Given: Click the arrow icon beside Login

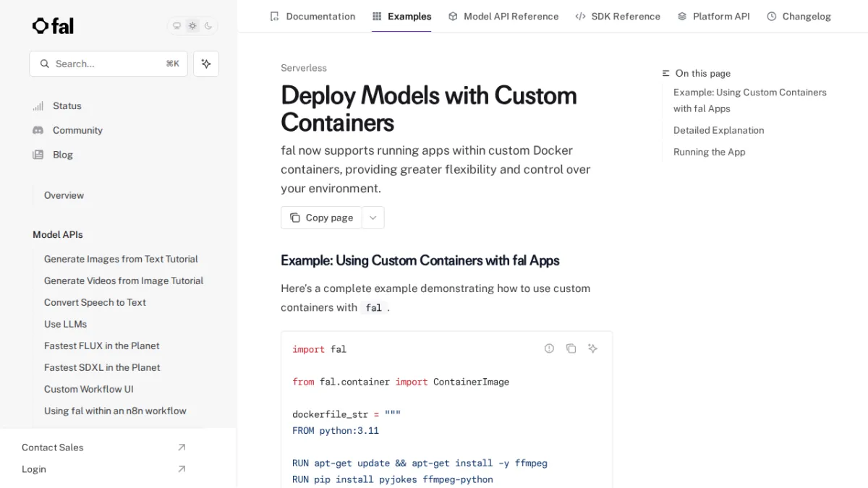Looking at the screenshot, I should click(x=182, y=469).
